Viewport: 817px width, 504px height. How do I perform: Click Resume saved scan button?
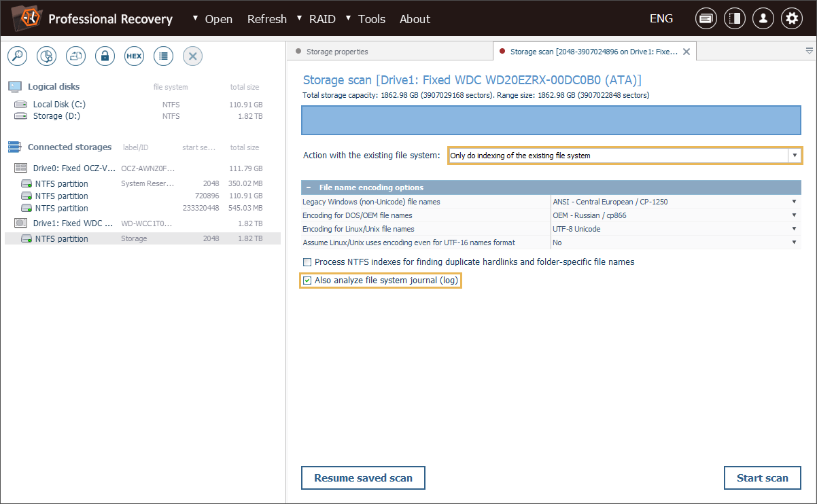coord(363,478)
